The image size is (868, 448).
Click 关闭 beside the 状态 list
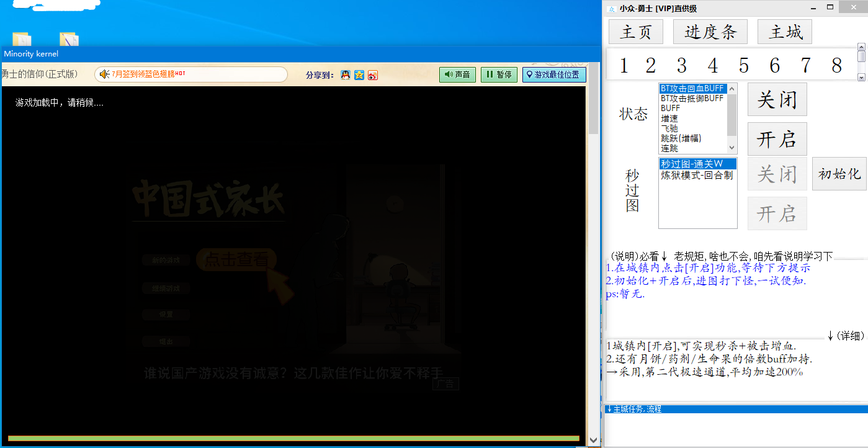pos(777,99)
